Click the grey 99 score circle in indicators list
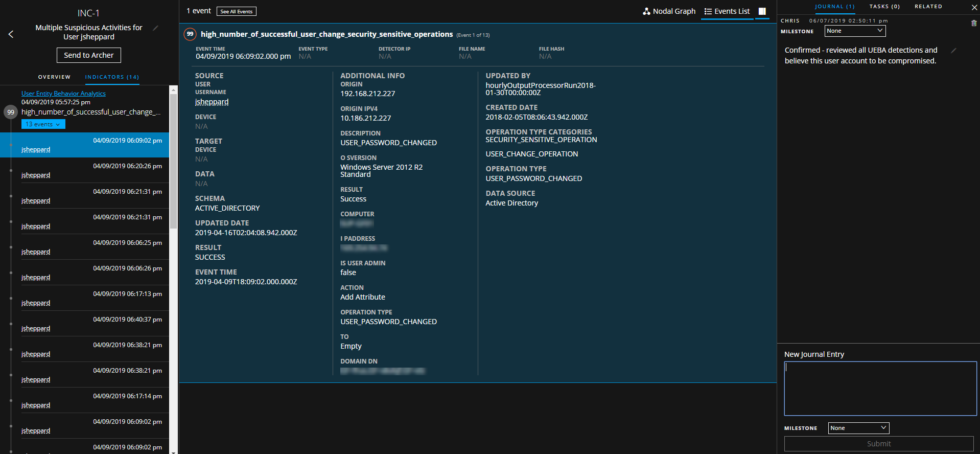 click(x=11, y=112)
